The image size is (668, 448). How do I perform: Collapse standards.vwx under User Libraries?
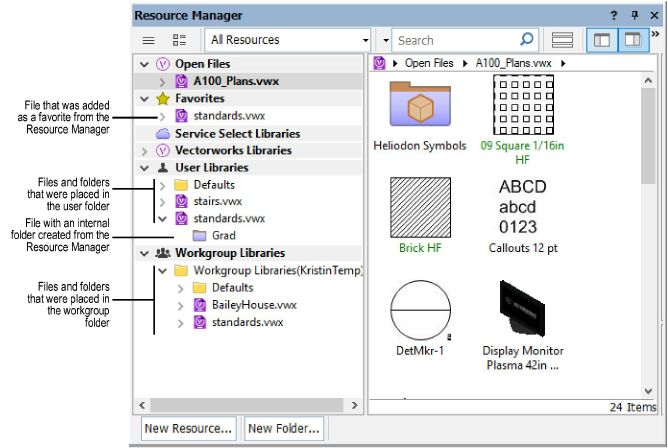[x=162, y=219]
